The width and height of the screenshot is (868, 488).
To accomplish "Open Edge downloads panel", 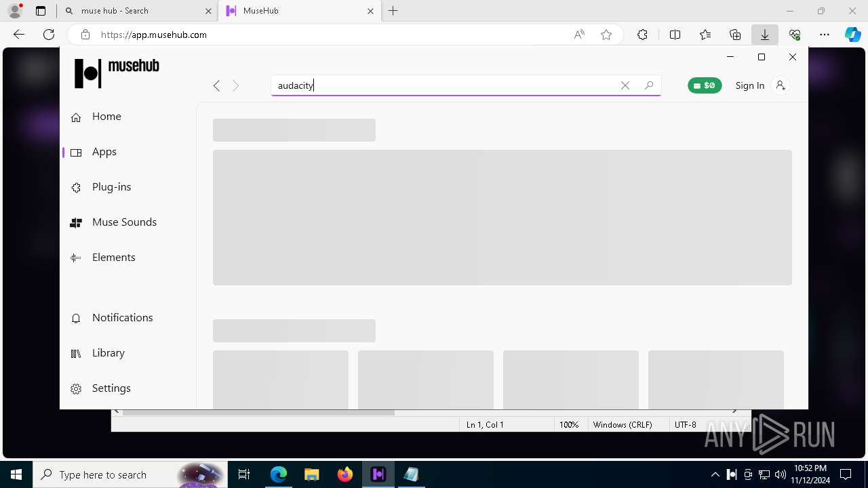I will (765, 35).
